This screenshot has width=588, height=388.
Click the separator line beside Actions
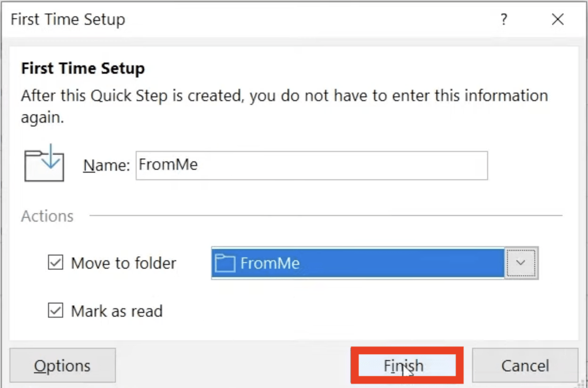click(x=326, y=215)
